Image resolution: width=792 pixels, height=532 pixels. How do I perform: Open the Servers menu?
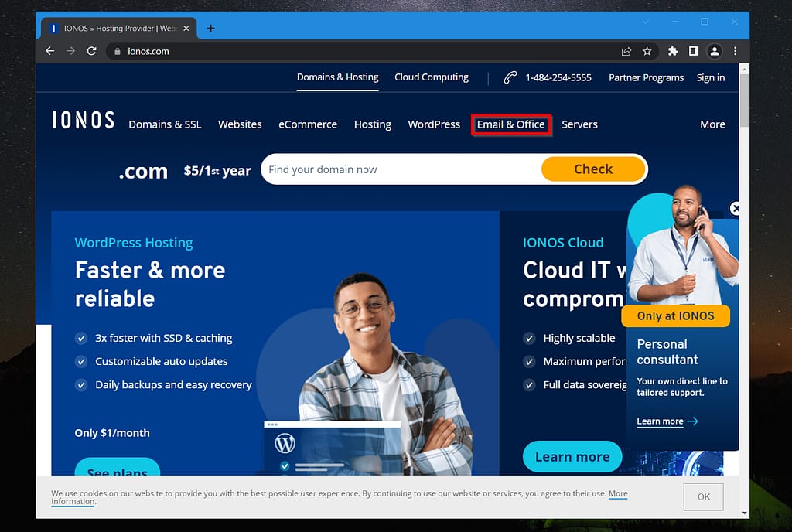point(579,124)
